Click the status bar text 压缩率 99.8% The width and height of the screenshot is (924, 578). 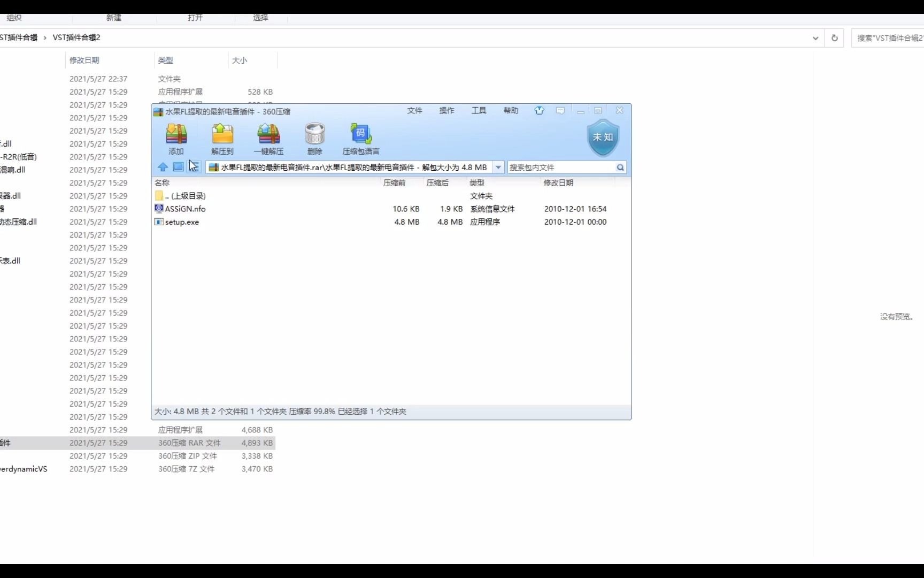[x=312, y=411]
